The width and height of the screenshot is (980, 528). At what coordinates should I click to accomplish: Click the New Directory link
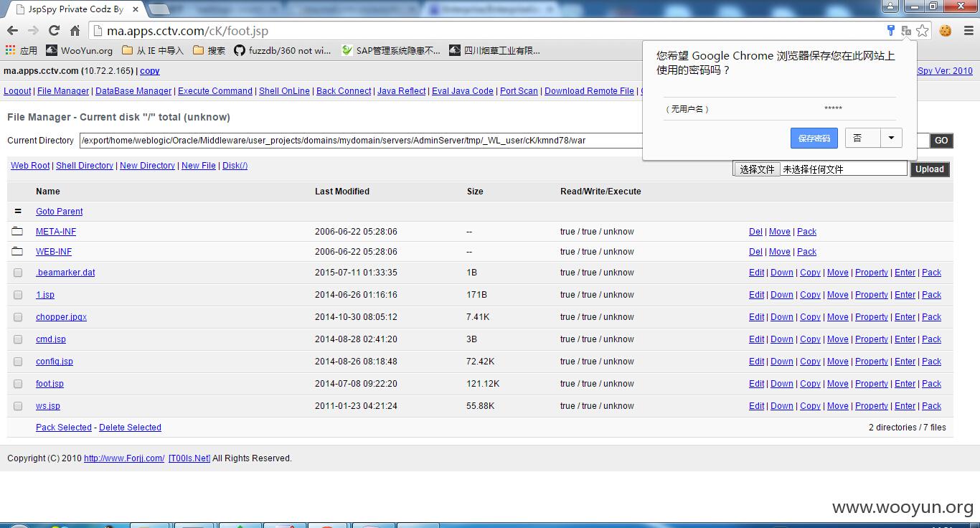(147, 166)
